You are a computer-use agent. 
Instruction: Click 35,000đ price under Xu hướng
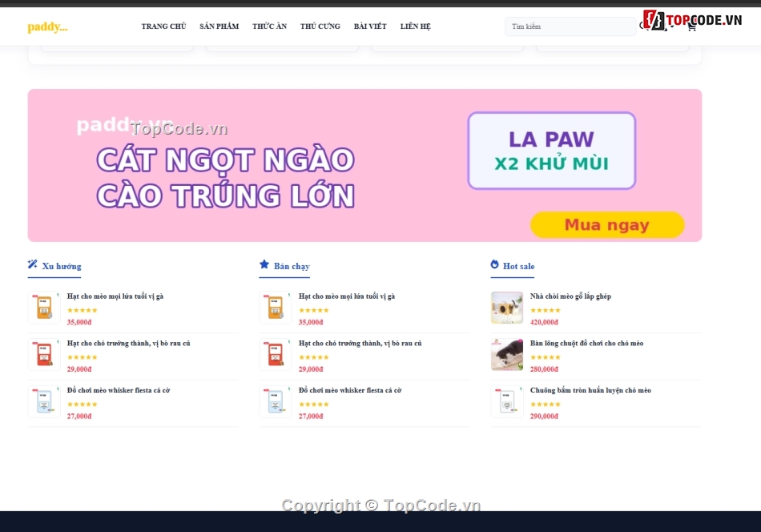coord(79,322)
